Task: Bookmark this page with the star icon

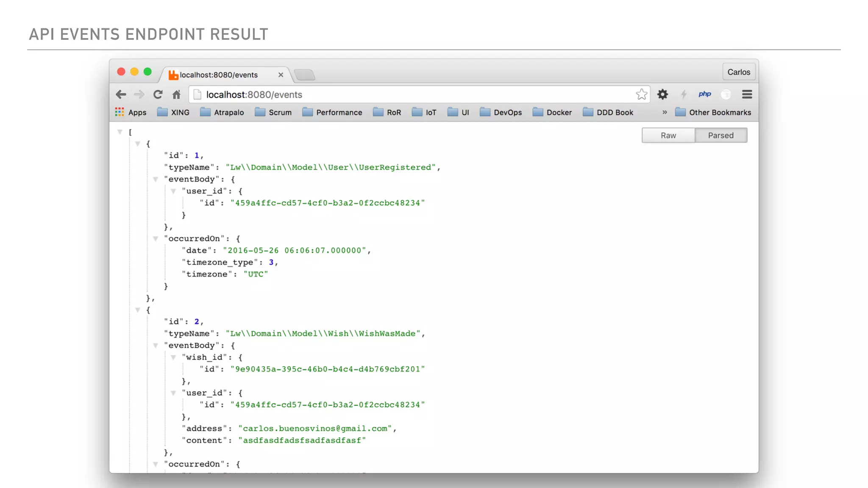Action: [x=642, y=94]
